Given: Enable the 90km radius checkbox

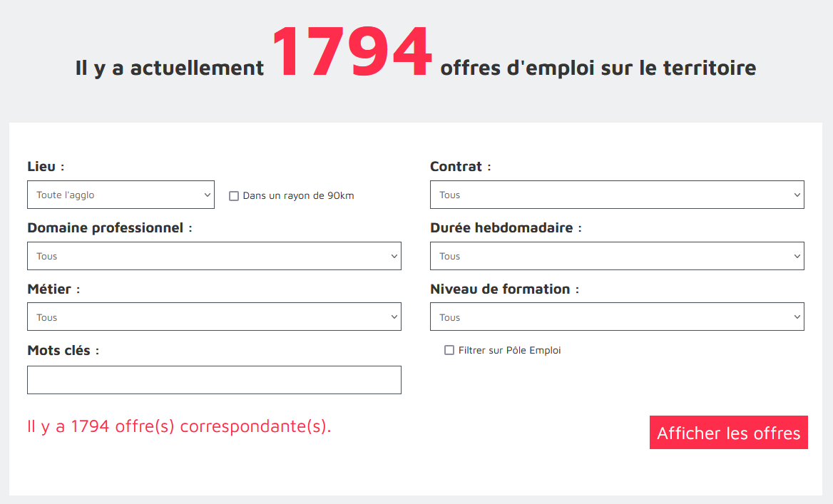Looking at the screenshot, I should 234,196.
